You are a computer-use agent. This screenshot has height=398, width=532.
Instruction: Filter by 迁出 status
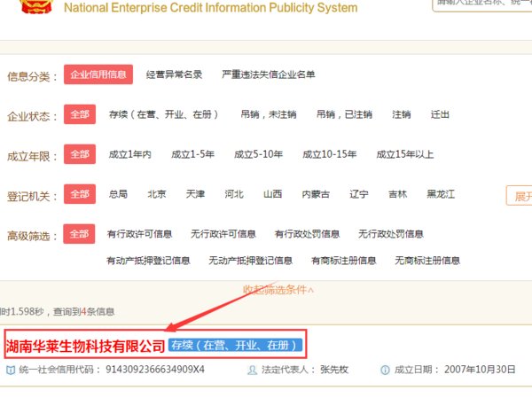(x=440, y=114)
